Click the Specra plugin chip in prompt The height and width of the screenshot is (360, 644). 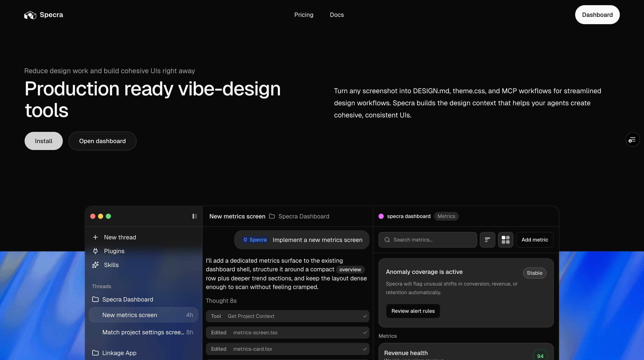(255, 240)
